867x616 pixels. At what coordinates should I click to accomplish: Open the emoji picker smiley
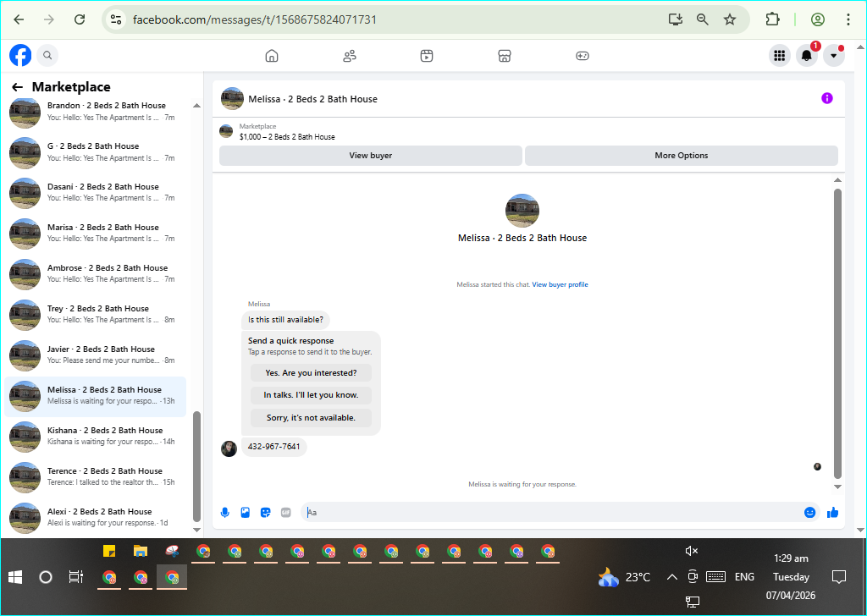(809, 513)
